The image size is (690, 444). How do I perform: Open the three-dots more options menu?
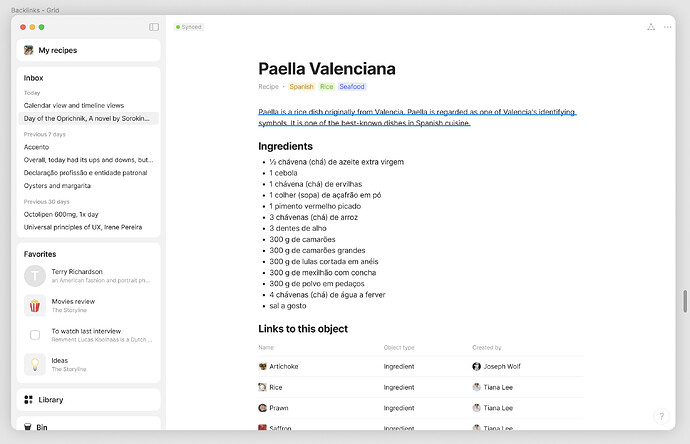coord(668,27)
